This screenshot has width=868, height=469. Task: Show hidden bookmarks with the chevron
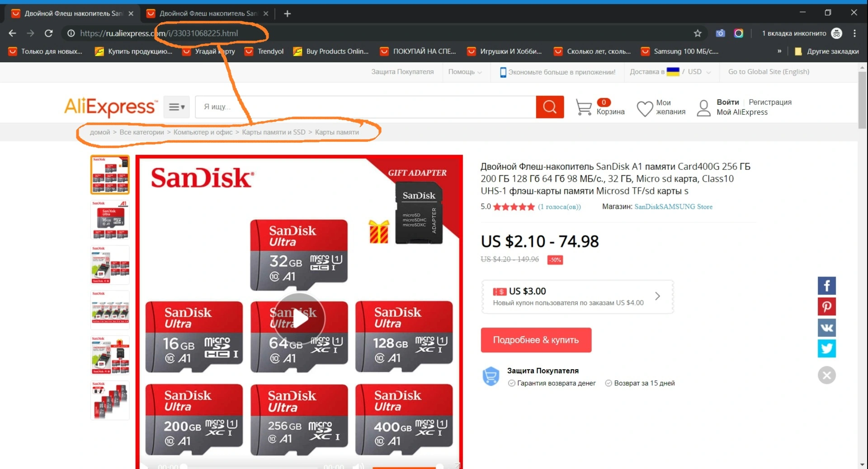[779, 51]
